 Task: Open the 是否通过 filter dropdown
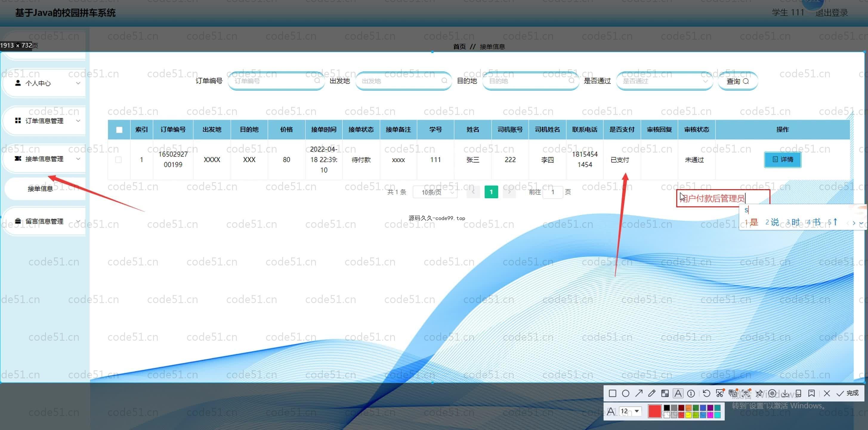664,81
